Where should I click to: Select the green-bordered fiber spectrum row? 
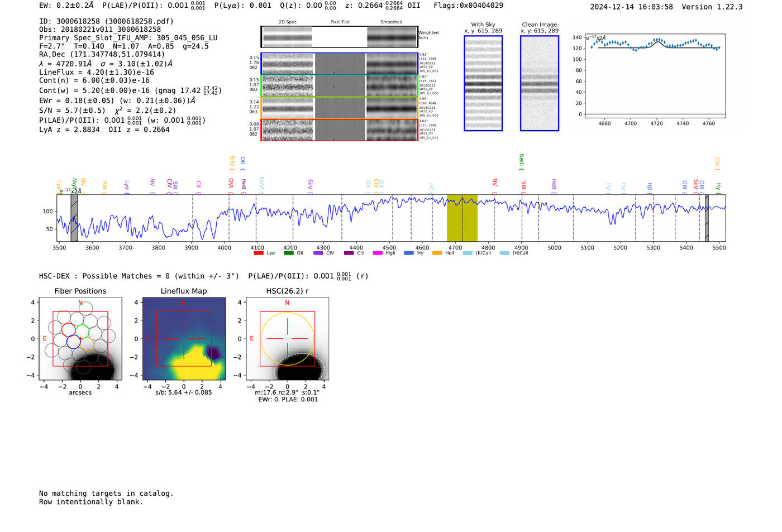(x=339, y=86)
